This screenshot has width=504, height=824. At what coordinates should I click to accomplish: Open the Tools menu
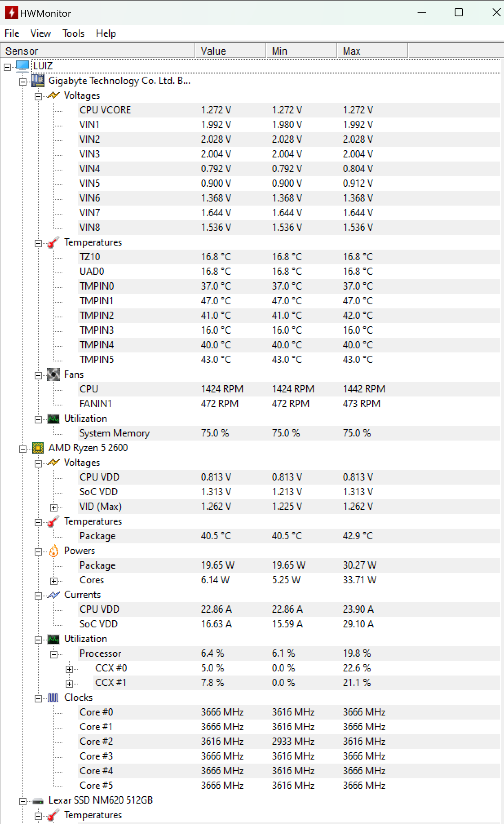(73, 33)
